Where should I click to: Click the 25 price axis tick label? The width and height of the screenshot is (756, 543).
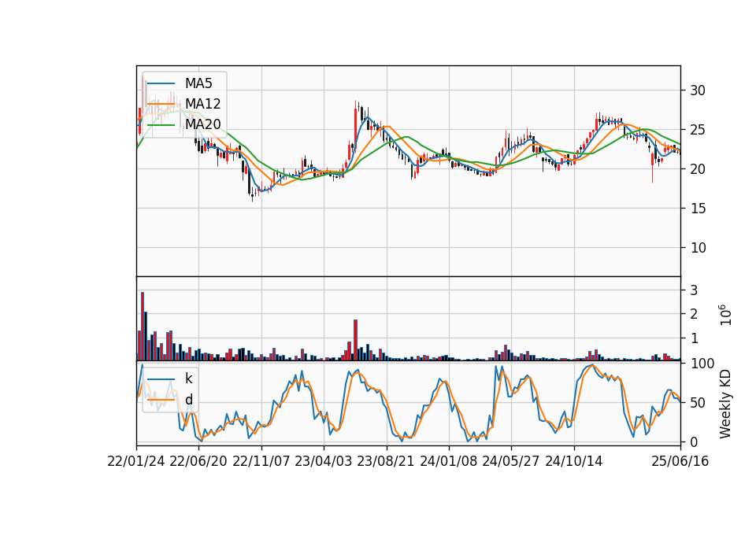(698, 130)
